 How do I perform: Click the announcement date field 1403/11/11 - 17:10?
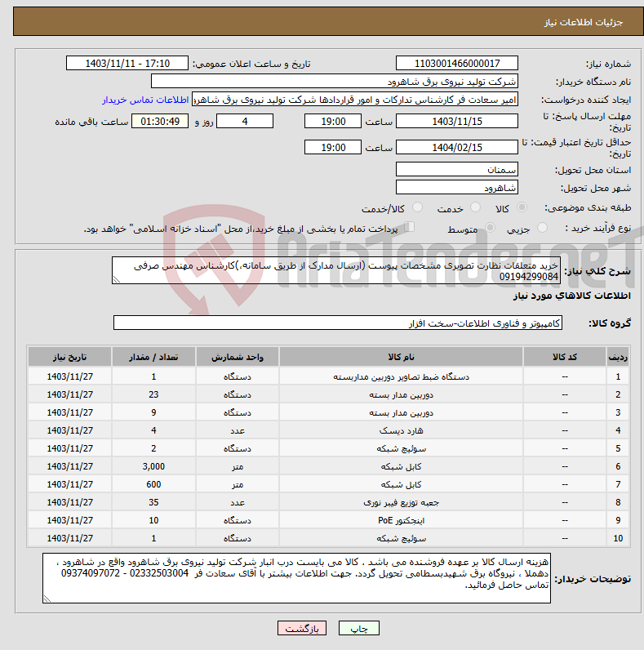[127, 64]
